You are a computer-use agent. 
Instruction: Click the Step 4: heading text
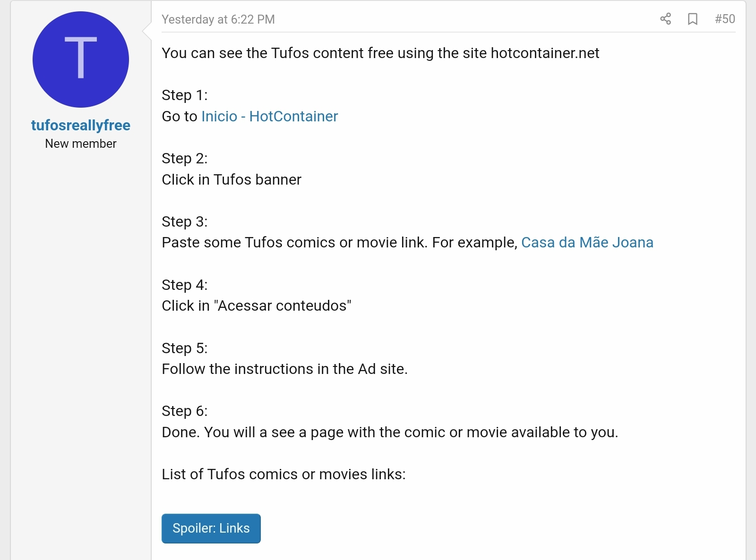184,285
